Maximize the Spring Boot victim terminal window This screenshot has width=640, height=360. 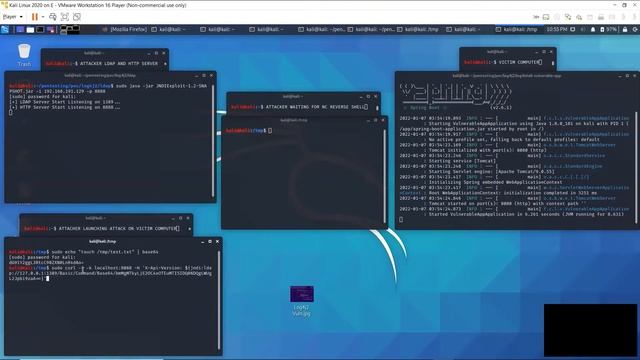tap(627, 76)
